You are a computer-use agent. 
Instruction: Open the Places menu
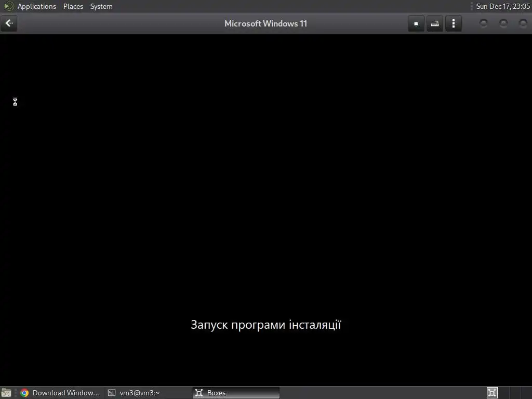pos(73,6)
